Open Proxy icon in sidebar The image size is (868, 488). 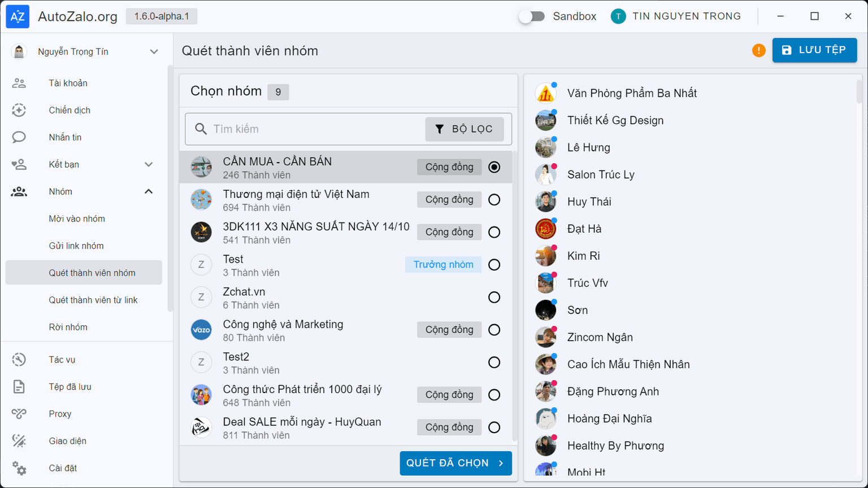(19, 414)
